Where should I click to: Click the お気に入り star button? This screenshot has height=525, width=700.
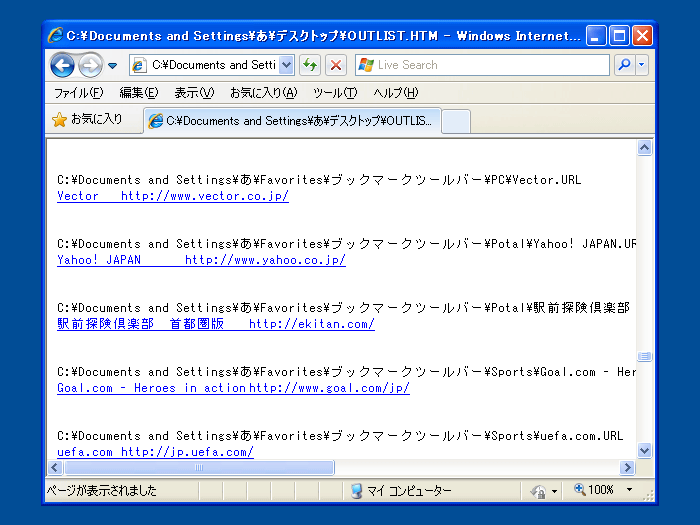[87, 119]
